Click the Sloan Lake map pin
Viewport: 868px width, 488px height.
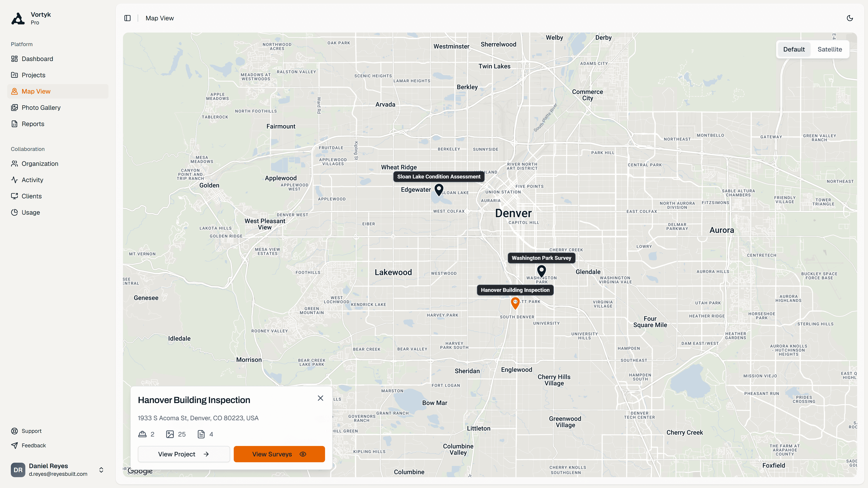coord(439,190)
